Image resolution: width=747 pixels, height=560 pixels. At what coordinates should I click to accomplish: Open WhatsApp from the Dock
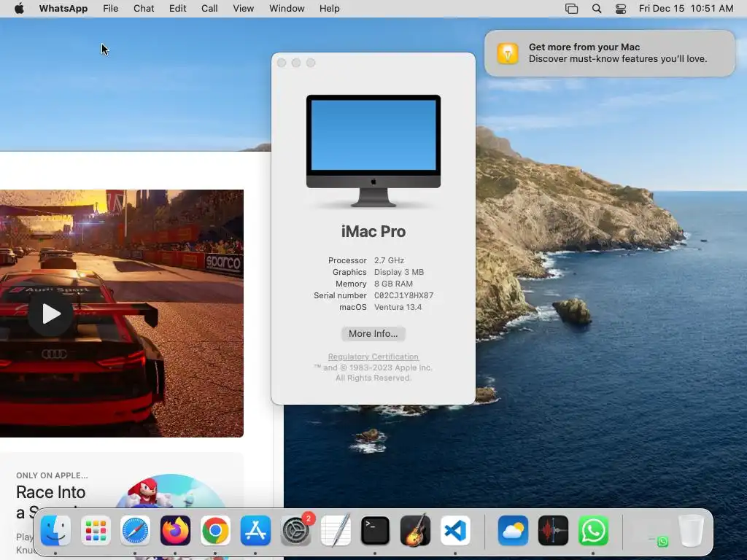coord(593,530)
